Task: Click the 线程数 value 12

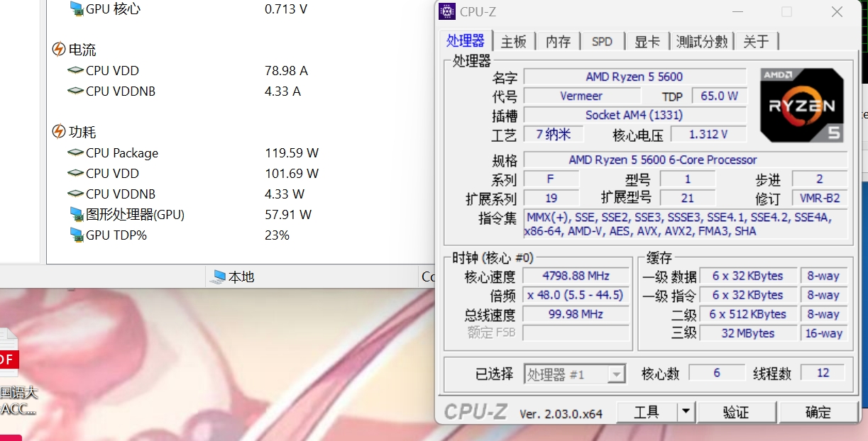Action: pyautogui.click(x=823, y=373)
